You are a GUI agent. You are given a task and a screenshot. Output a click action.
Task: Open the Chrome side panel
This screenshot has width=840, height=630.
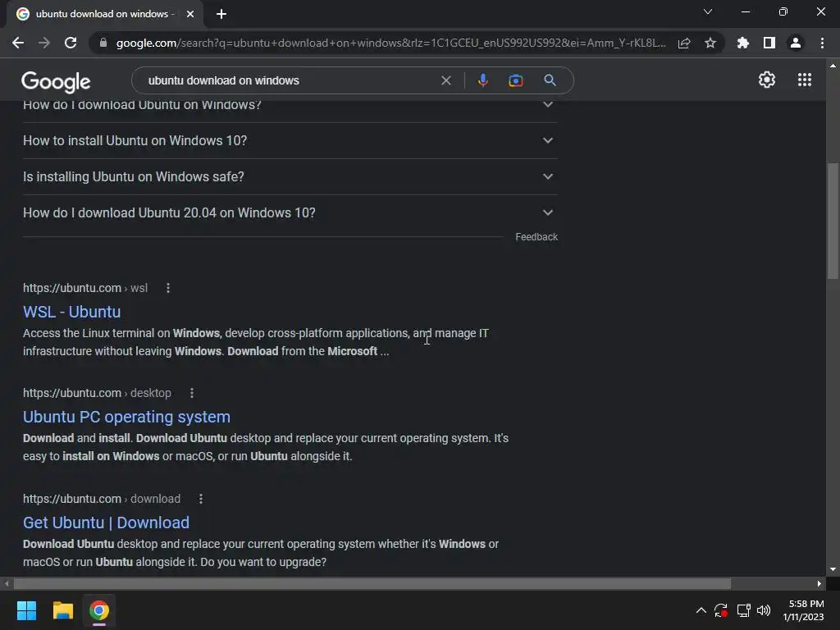[769, 43]
